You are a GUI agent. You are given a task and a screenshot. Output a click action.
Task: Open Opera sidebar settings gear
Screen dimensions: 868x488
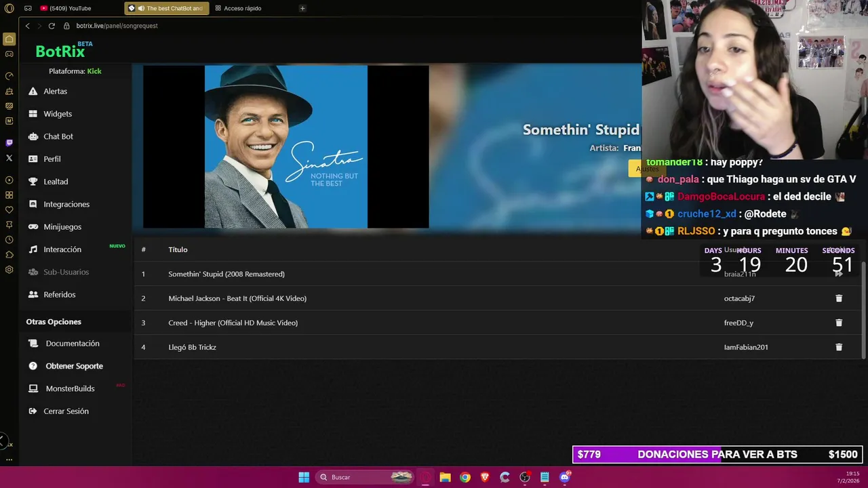point(9,270)
